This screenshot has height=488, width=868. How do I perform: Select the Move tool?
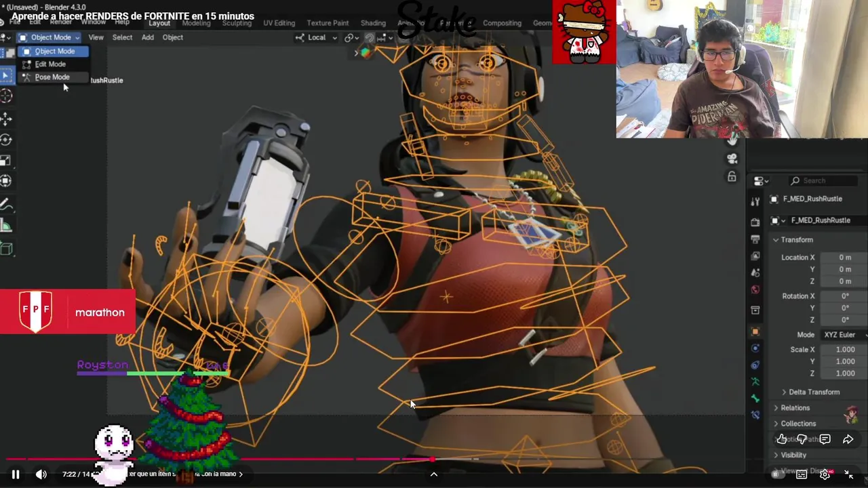click(x=6, y=119)
